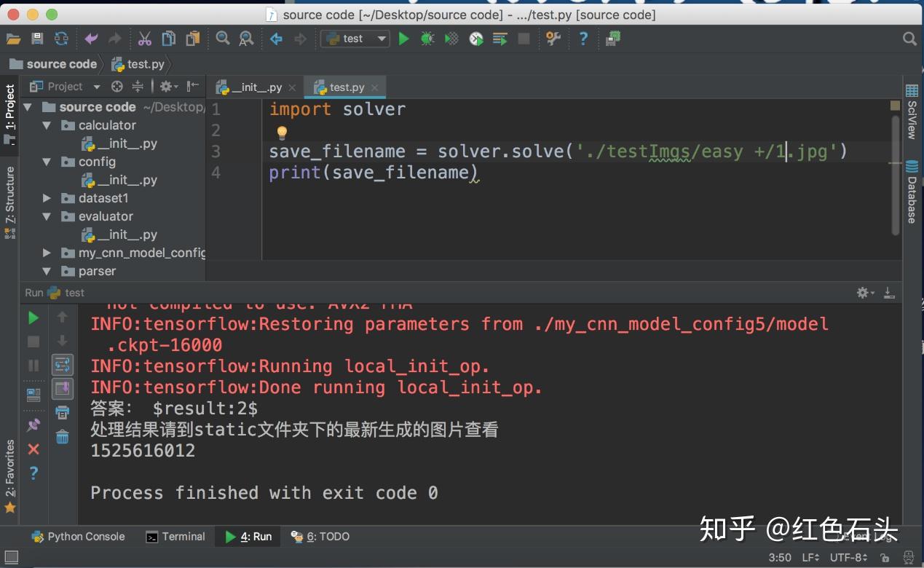
Task: Clear console output with trash icon
Action: tap(62, 436)
